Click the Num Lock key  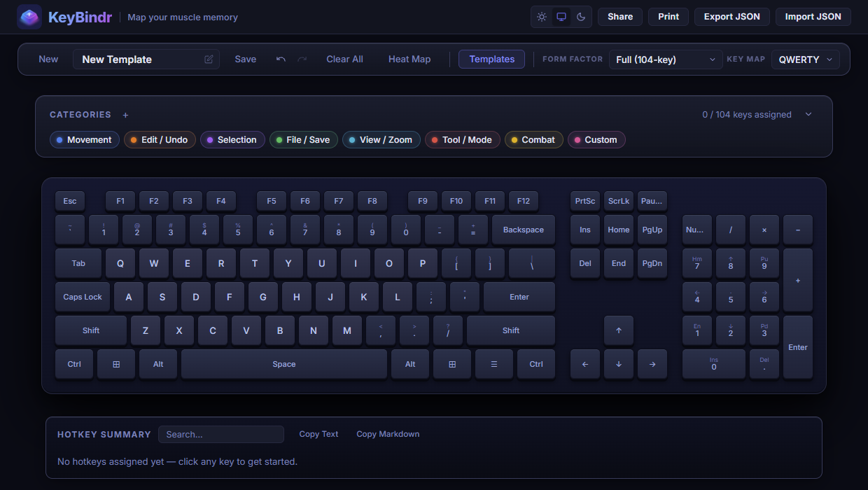pyautogui.click(x=697, y=230)
